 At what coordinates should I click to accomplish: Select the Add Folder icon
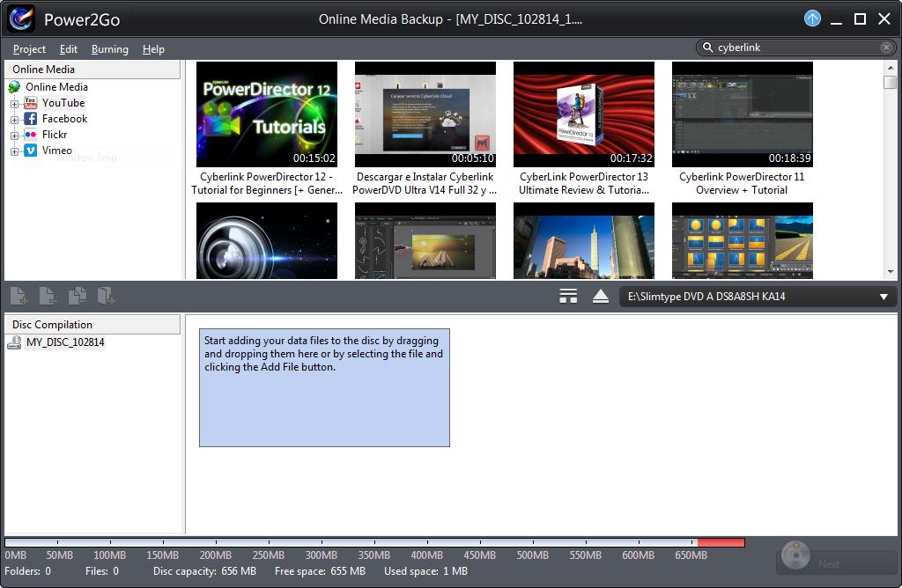pyautogui.click(x=106, y=296)
